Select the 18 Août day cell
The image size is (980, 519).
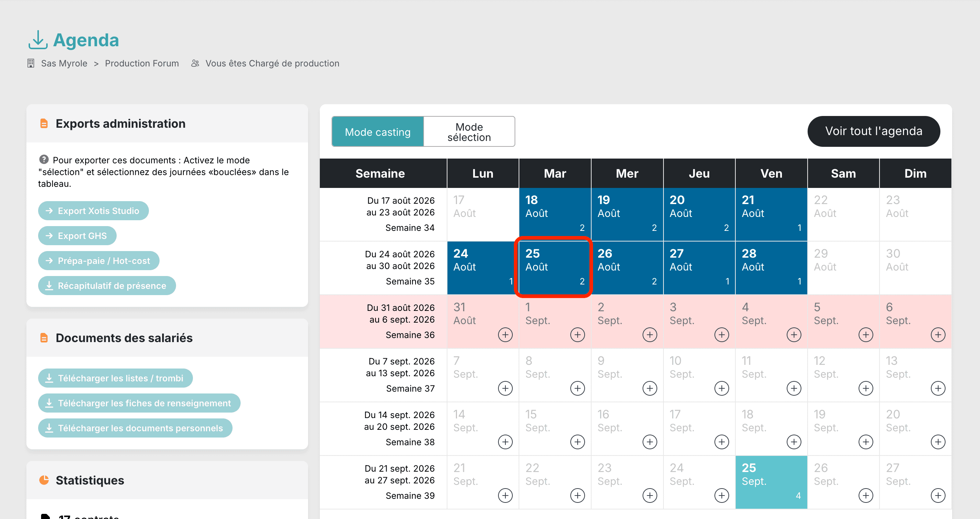pos(555,214)
